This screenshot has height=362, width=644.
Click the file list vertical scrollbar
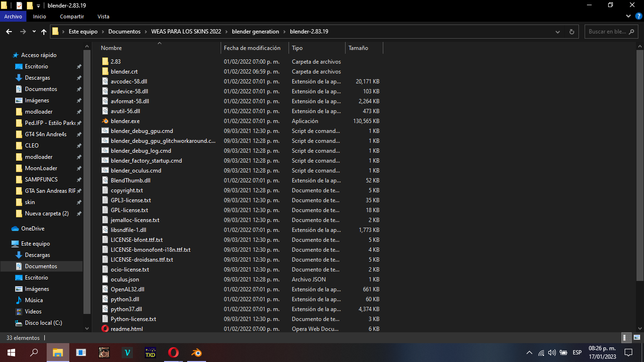640,165
